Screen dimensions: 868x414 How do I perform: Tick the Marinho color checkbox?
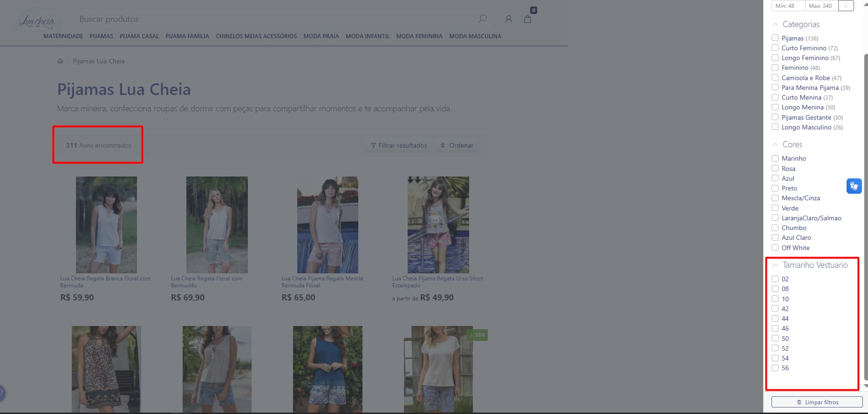point(775,158)
